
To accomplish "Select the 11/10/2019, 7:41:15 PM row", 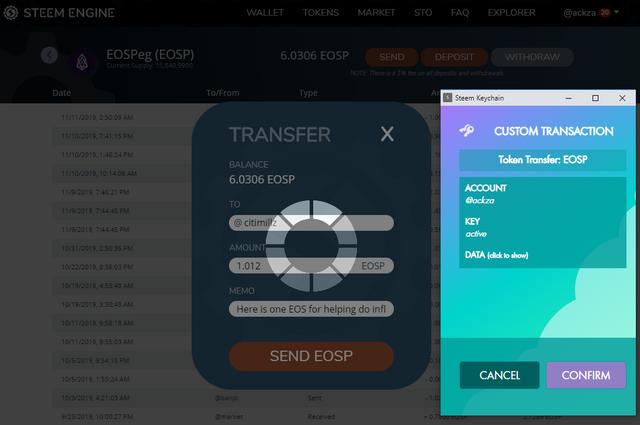I will tap(97, 136).
